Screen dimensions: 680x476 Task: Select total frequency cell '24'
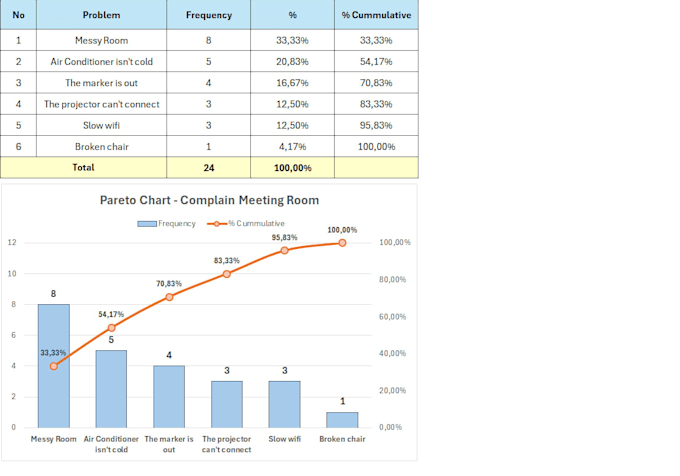tap(209, 167)
